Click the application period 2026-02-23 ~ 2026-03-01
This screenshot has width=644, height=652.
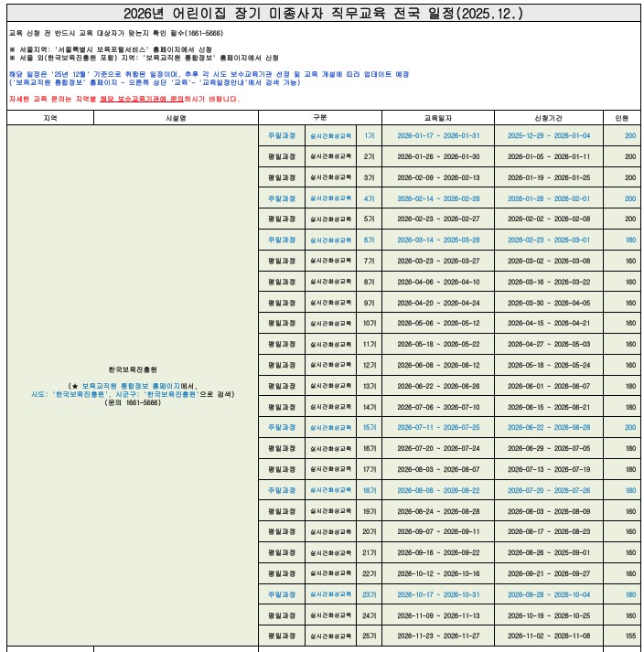[548, 240]
